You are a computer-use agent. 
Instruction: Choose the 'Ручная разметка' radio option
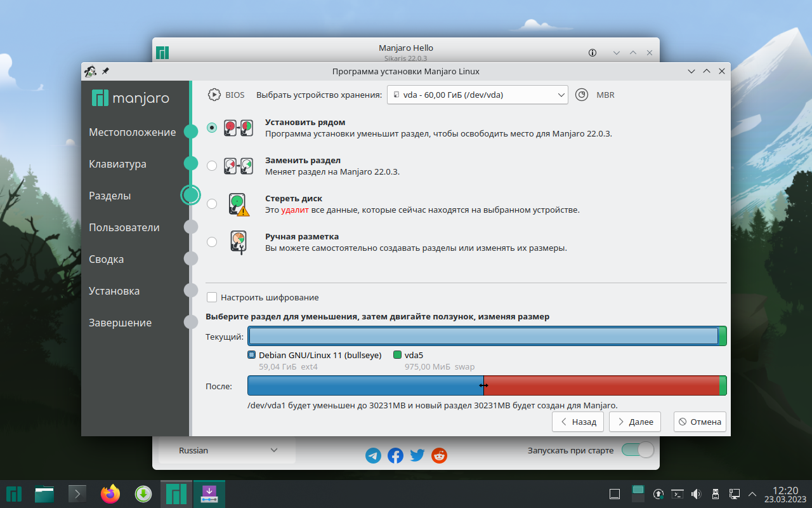(212, 242)
